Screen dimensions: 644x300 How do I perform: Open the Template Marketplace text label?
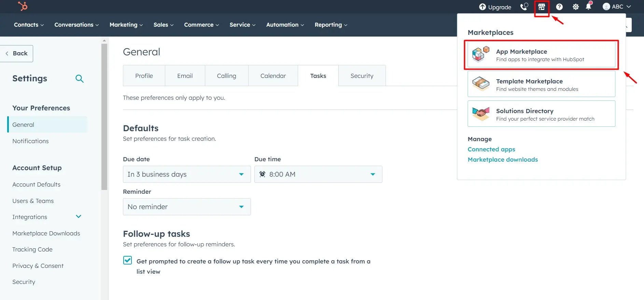pos(529,81)
